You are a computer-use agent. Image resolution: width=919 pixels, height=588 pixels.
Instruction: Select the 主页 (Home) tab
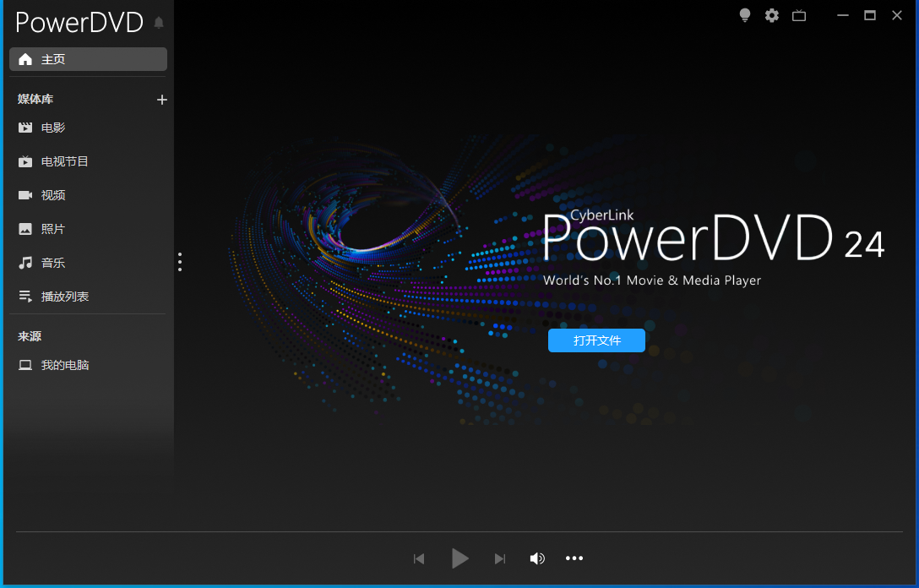click(53, 58)
